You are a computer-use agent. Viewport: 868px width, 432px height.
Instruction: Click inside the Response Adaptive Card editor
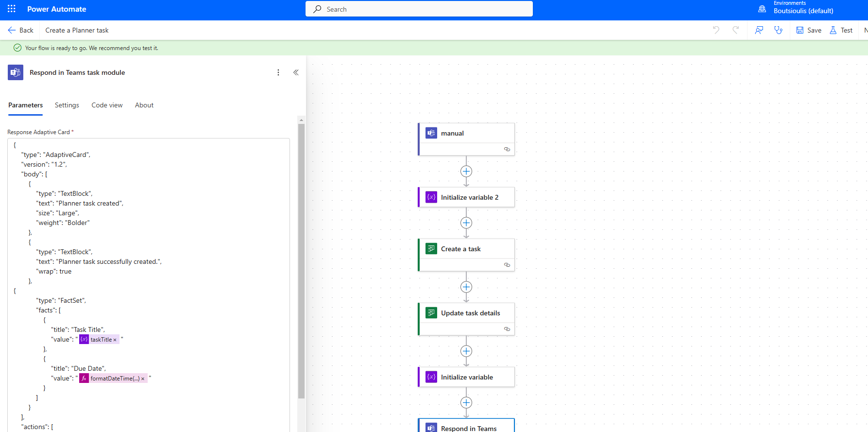148,284
